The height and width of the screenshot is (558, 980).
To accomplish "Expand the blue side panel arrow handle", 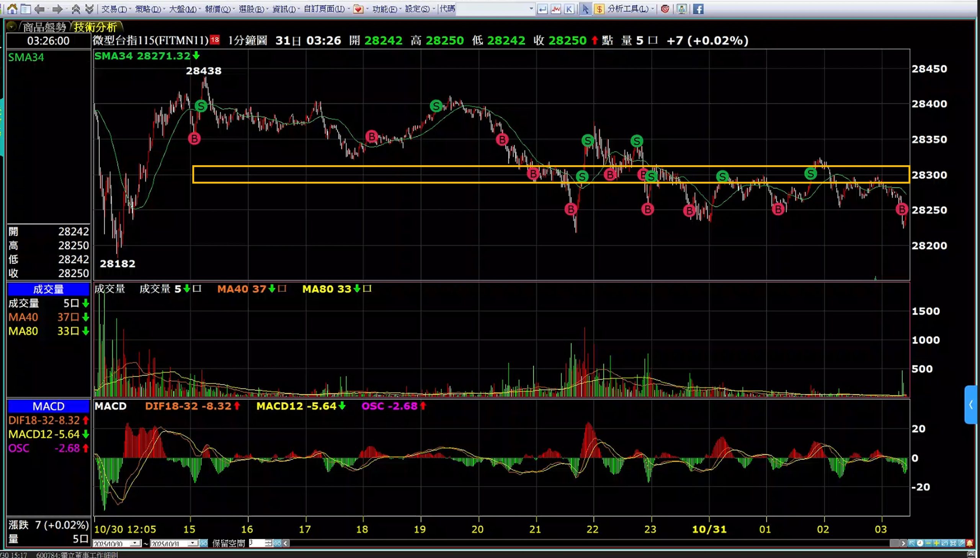I will tap(970, 405).
